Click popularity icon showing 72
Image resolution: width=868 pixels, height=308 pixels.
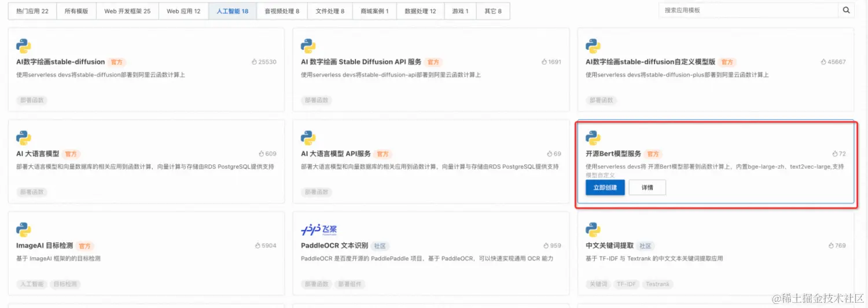click(835, 154)
